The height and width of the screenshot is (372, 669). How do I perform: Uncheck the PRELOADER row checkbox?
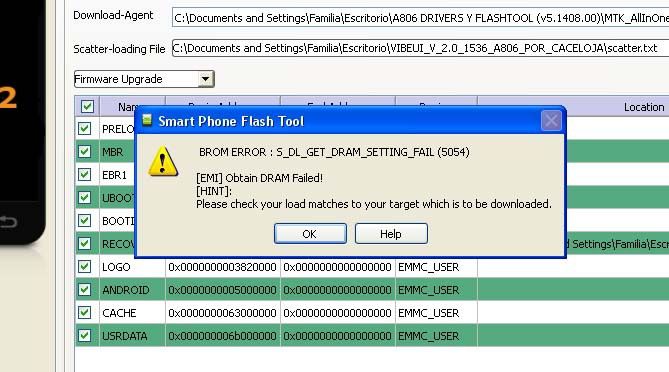84,128
